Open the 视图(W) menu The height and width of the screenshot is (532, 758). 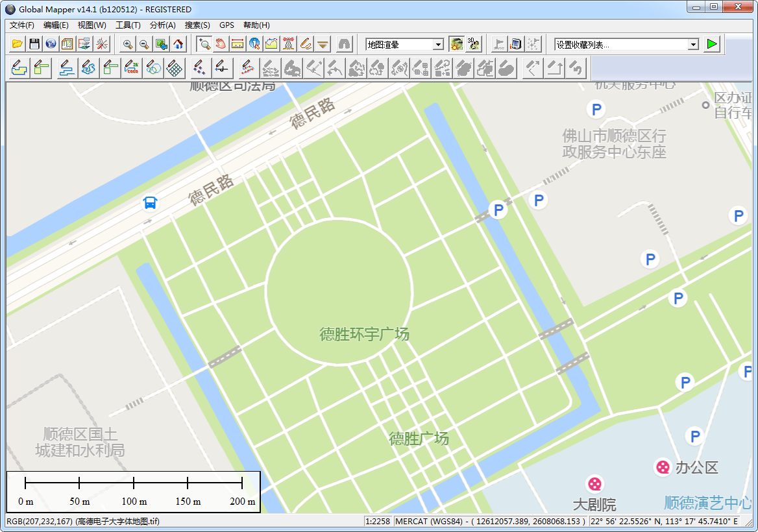92,25
